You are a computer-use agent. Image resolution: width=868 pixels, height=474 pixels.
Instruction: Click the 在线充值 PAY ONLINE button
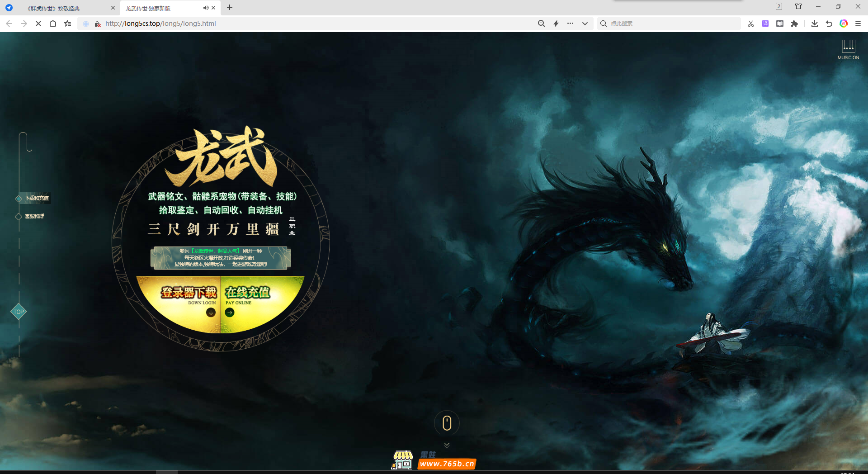pyautogui.click(x=248, y=299)
